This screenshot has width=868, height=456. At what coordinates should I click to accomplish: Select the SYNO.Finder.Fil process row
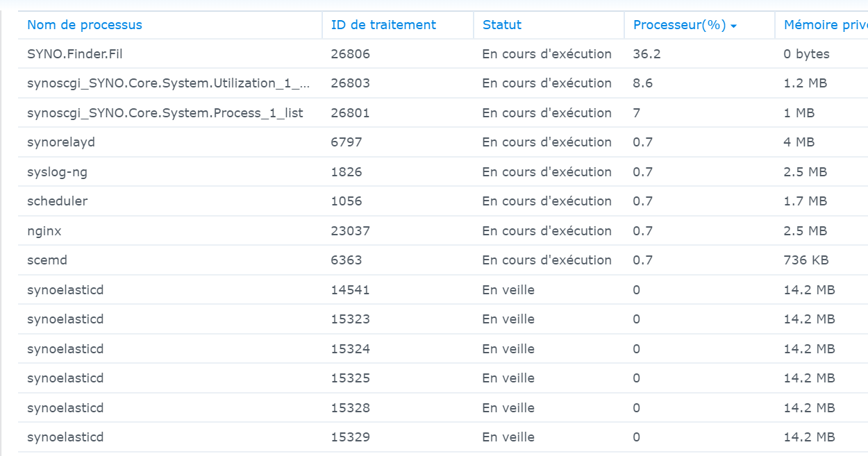[443, 54]
